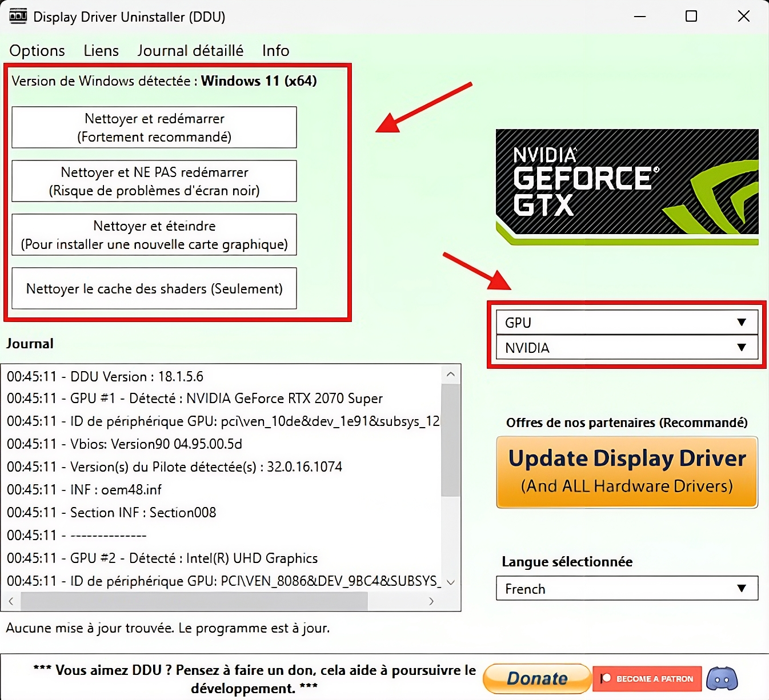Select the GPU #2 Intel UHD Graphics line
This screenshot has height=700, width=769.
point(162,558)
